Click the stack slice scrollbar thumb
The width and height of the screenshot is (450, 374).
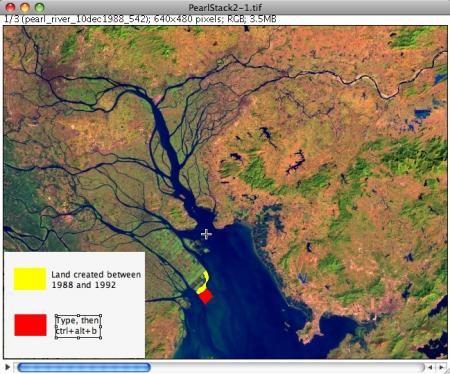pos(84,367)
